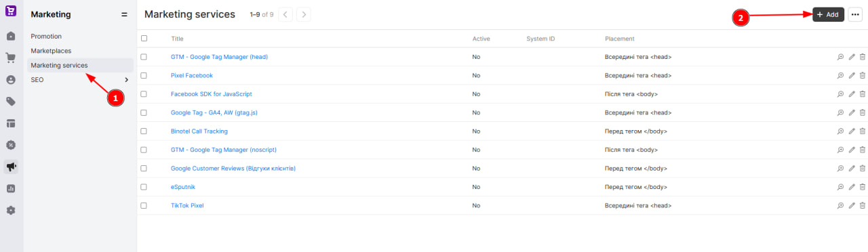Go to the Promotion menu item

[x=46, y=36]
